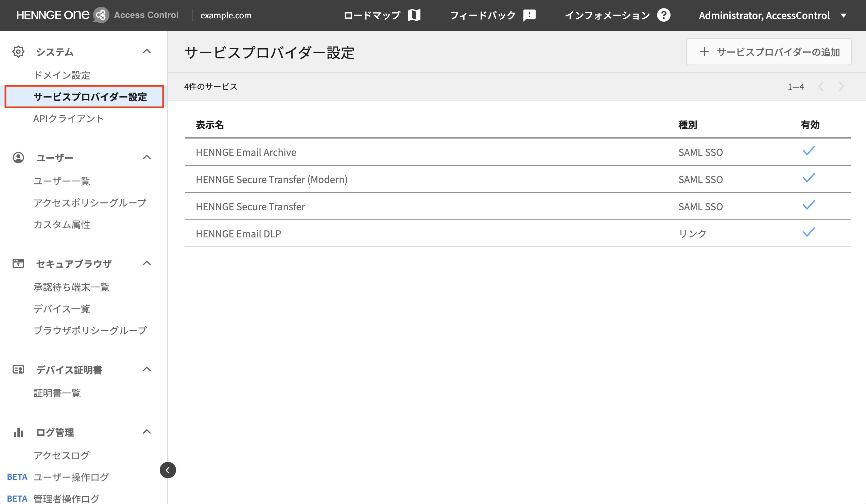Open ドメイン設定 in the sidebar
This screenshot has height=504, width=866.
pos(62,75)
